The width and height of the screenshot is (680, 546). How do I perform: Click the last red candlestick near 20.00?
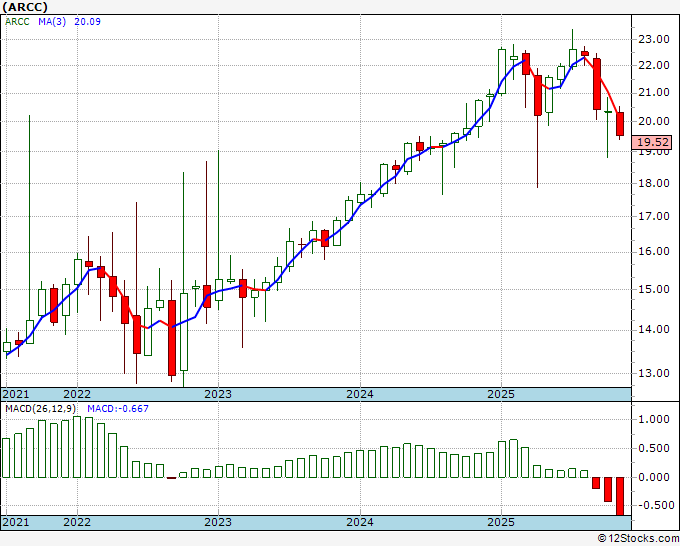[620, 124]
